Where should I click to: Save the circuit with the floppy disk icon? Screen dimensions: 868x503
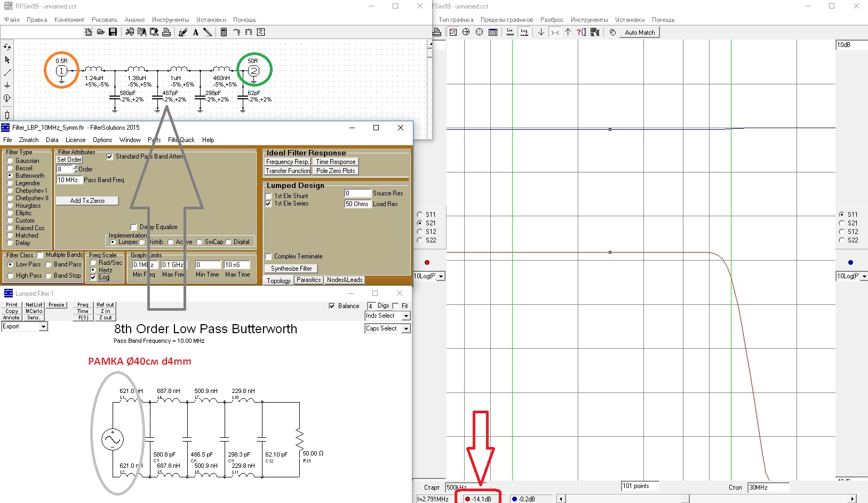point(113,32)
